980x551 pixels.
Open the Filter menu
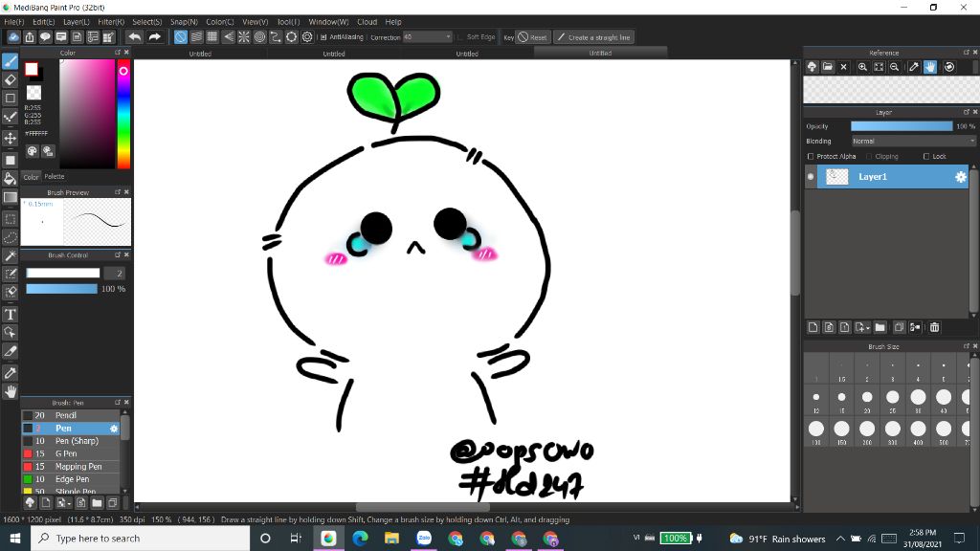(x=111, y=22)
